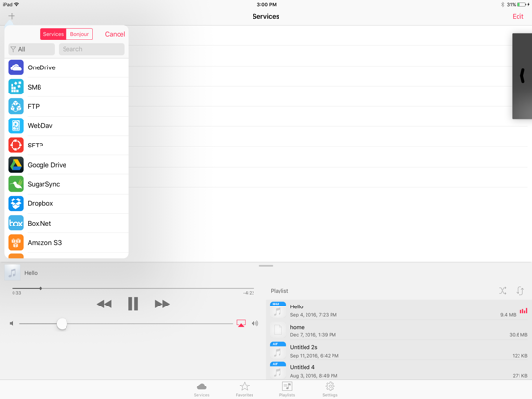Tap the Dropbox label

click(40, 203)
